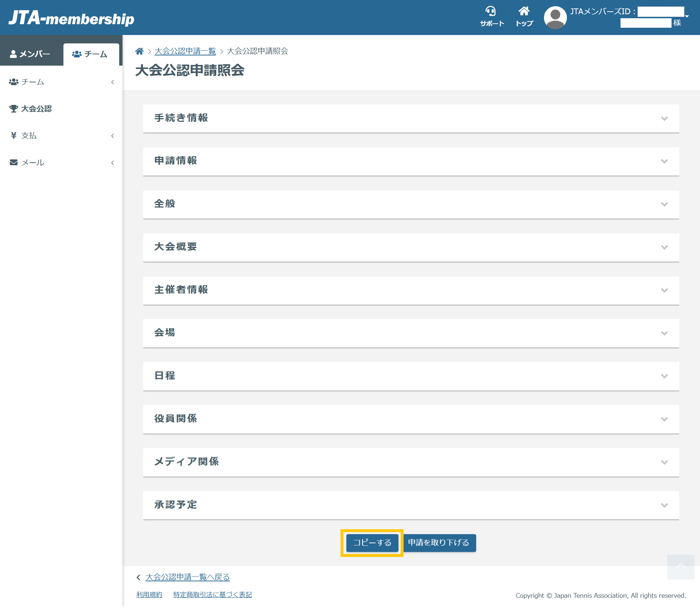Open account dropdown arrow beside JTAメンバーズID

click(687, 16)
